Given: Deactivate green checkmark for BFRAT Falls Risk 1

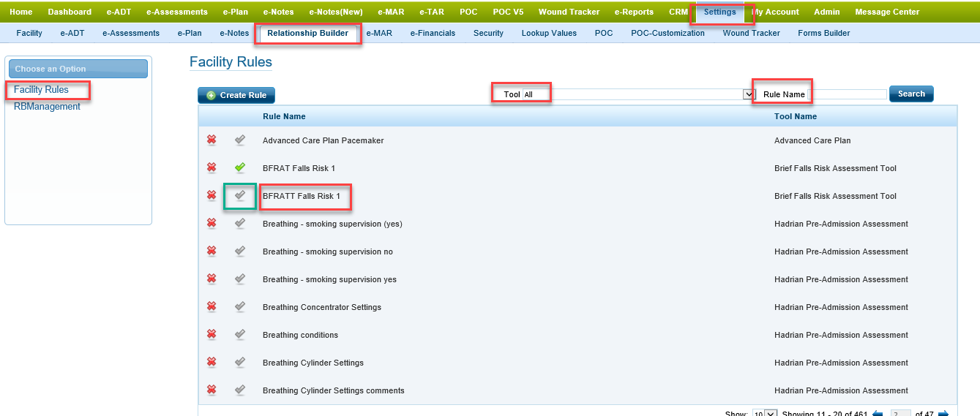Looking at the screenshot, I should click(239, 168).
